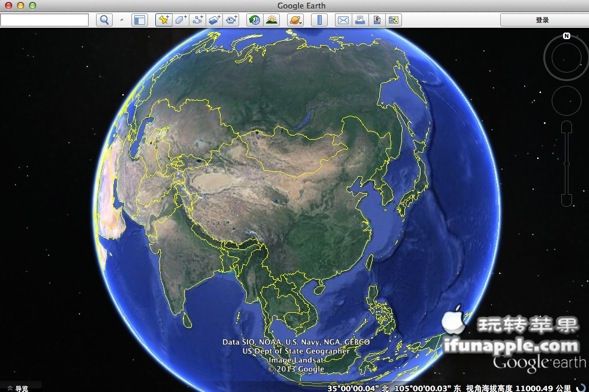Select the Add Image Overlay tool
589x392 pixels.
click(x=214, y=20)
